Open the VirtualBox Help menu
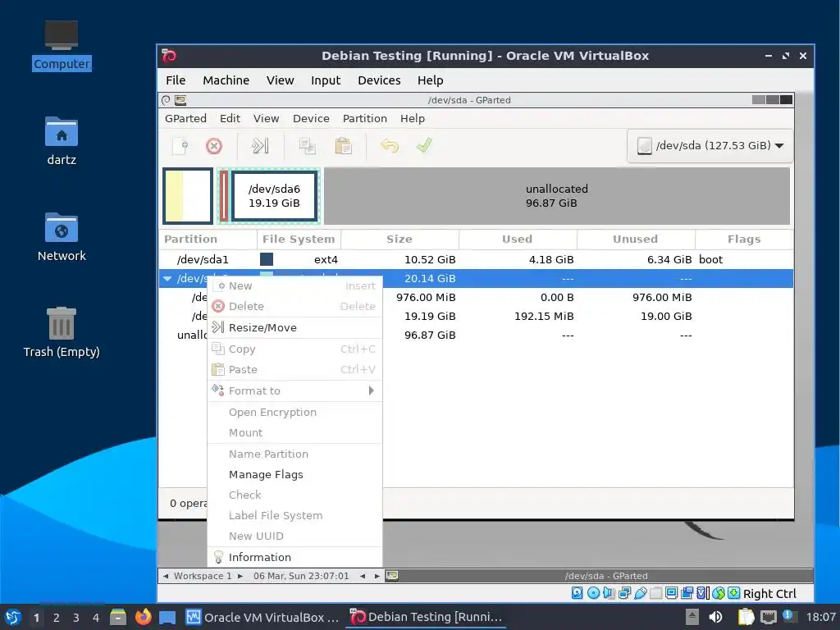The height and width of the screenshot is (630, 840). [430, 80]
